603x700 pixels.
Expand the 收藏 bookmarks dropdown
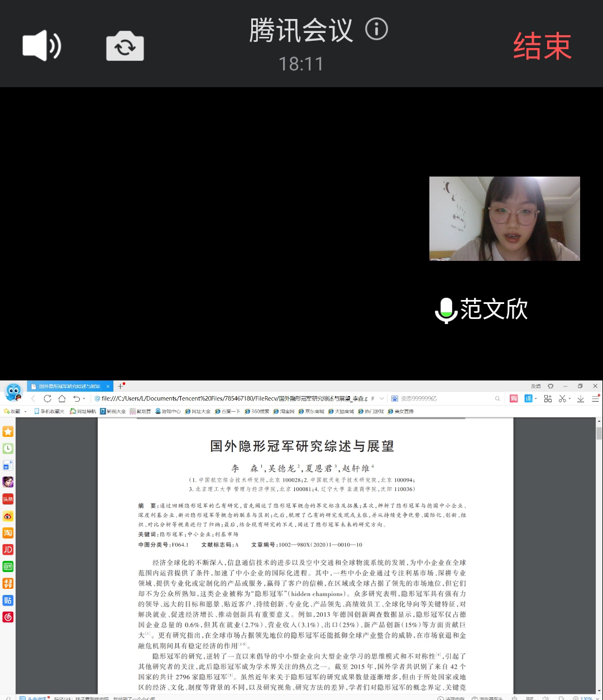point(25,412)
